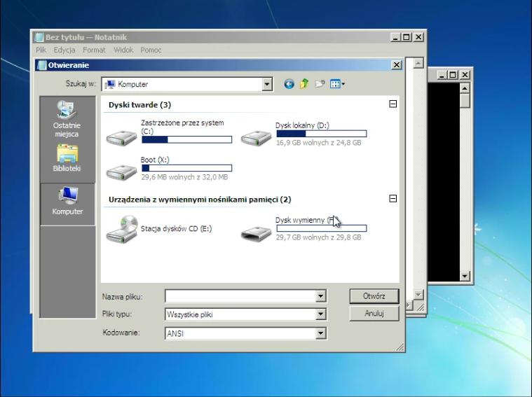Open the Format menu
The width and height of the screenshot is (532, 397).
pos(94,50)
